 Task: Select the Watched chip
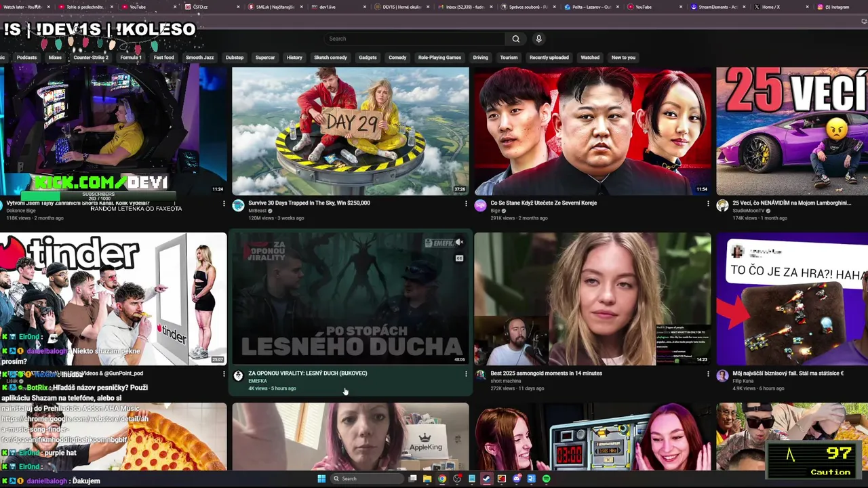click(x=590, y=58)
